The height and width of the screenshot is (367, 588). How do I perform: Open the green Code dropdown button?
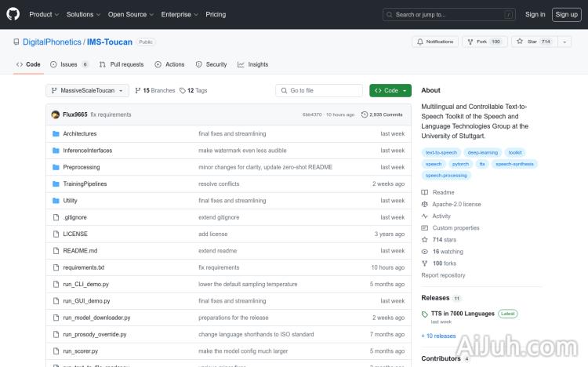[390, 91]
